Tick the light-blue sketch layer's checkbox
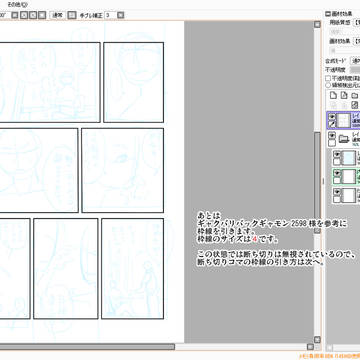 pos(337,162)
